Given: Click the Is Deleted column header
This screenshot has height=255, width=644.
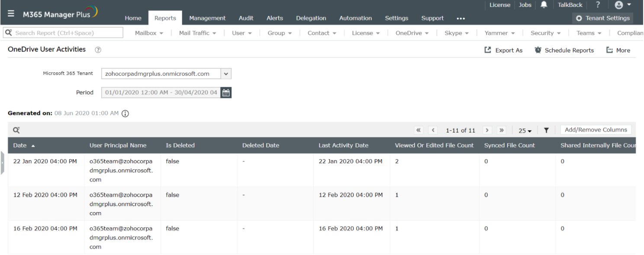Looking at the screenshot, I should [x=180, y=145].
